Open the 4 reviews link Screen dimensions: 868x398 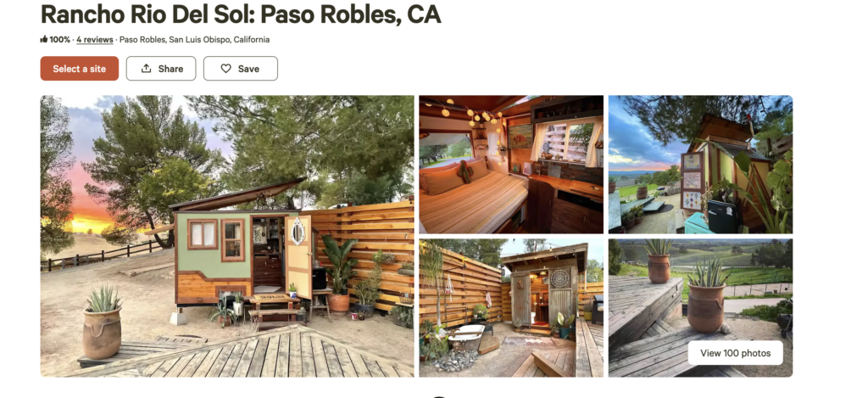pyautogui.click(x=95, y=39)
